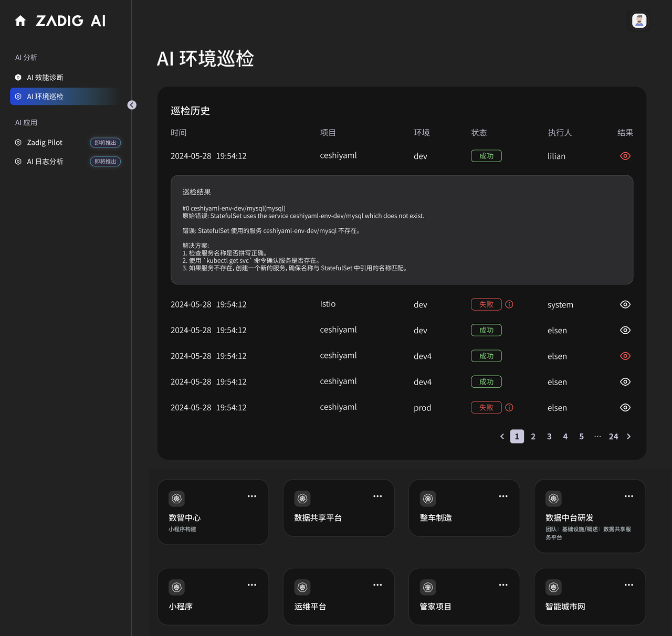Select Zadig Pilot in the sidebar
Viewport: 672px width, 636px height.
pyautogui.click(x=45, y=143)
